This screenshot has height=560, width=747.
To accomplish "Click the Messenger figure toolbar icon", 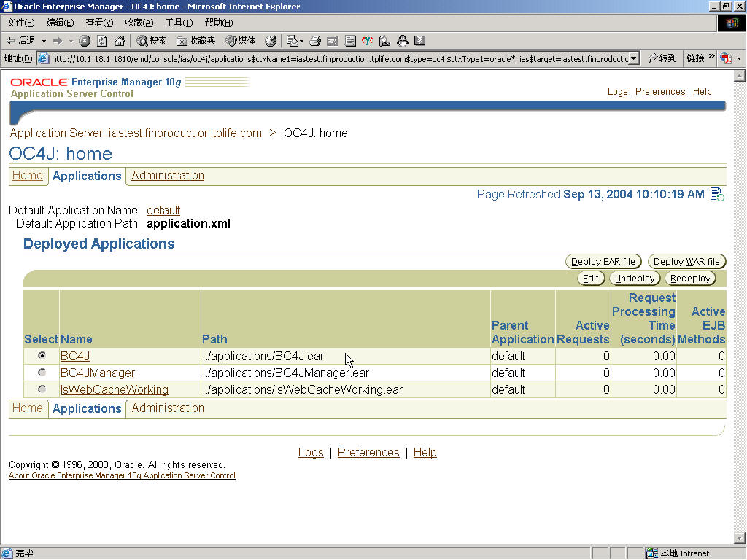I will coord(385,41).
